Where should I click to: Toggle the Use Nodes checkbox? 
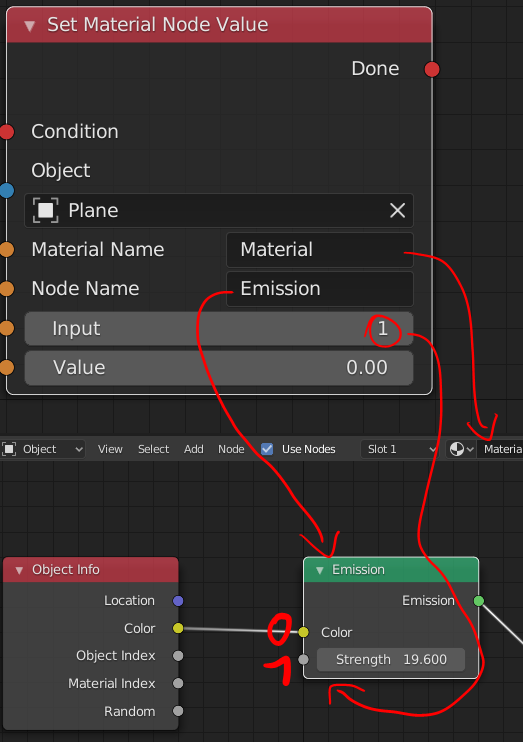pos(267,449)
